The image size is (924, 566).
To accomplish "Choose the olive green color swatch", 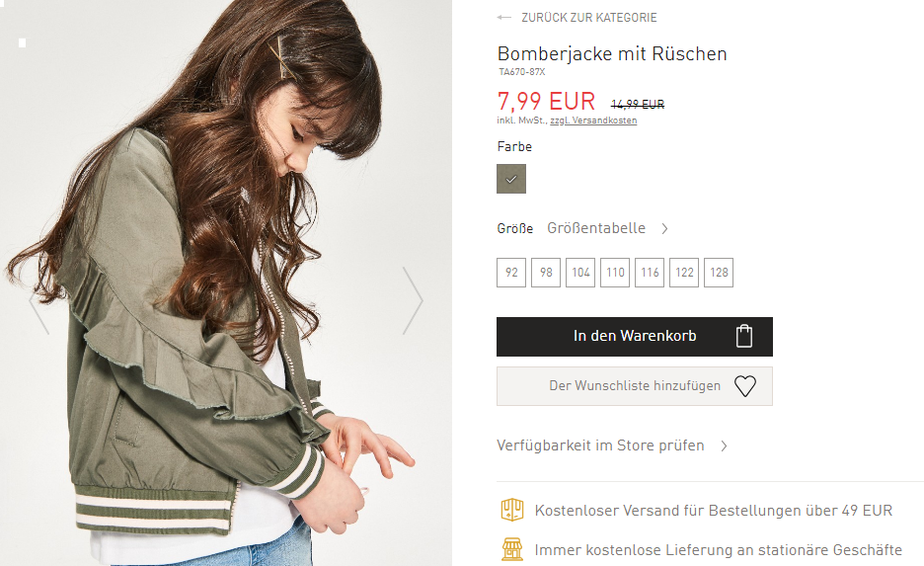I will click(x=511, y=179).
